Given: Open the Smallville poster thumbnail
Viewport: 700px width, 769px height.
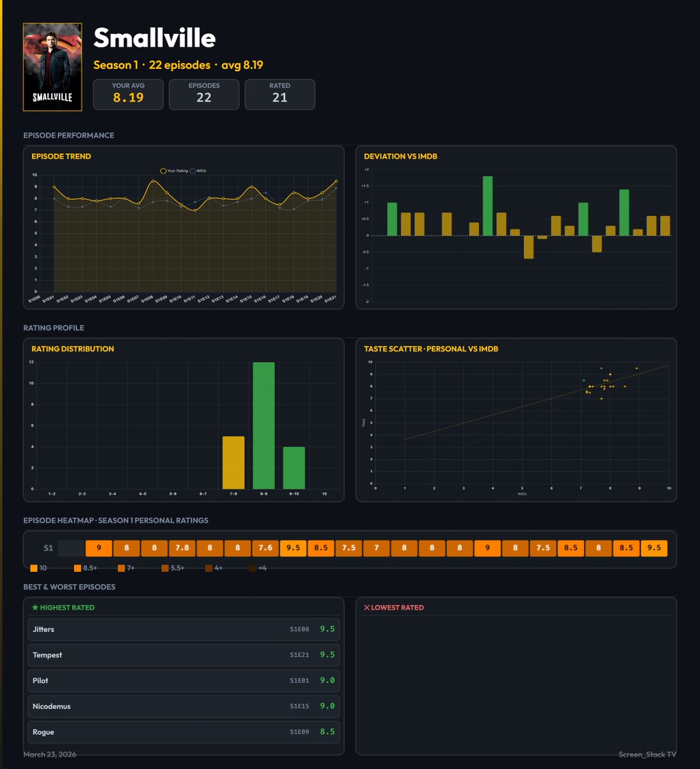Looking at the screenshot, I should pos(53,67).
